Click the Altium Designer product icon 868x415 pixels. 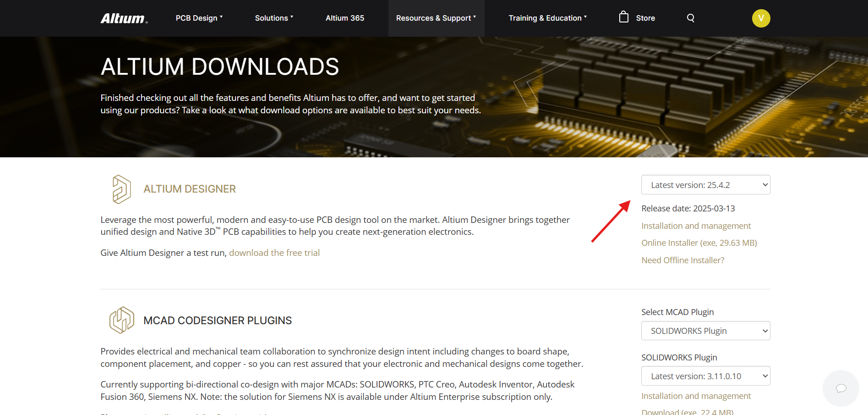tap(121, 189)
